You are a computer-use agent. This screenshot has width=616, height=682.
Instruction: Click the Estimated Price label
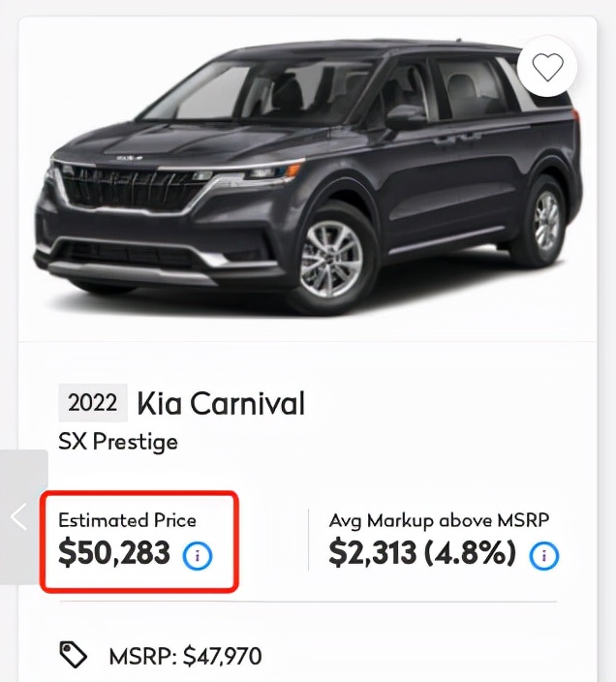[x=127, y=520]
